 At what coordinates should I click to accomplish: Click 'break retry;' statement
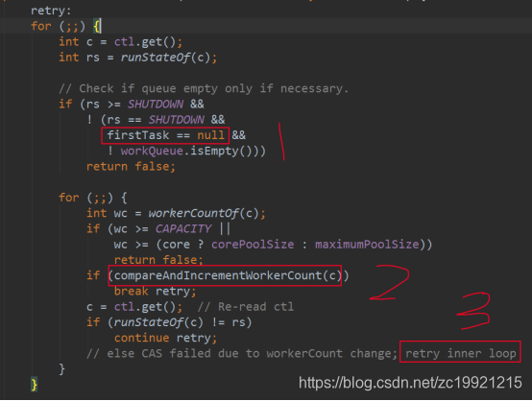(155, 292)
